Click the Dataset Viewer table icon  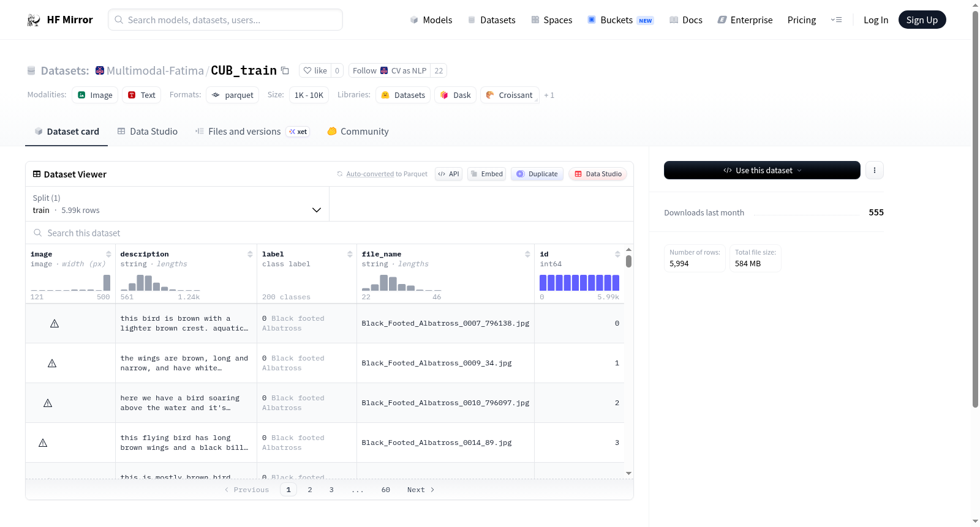point(37,174)
